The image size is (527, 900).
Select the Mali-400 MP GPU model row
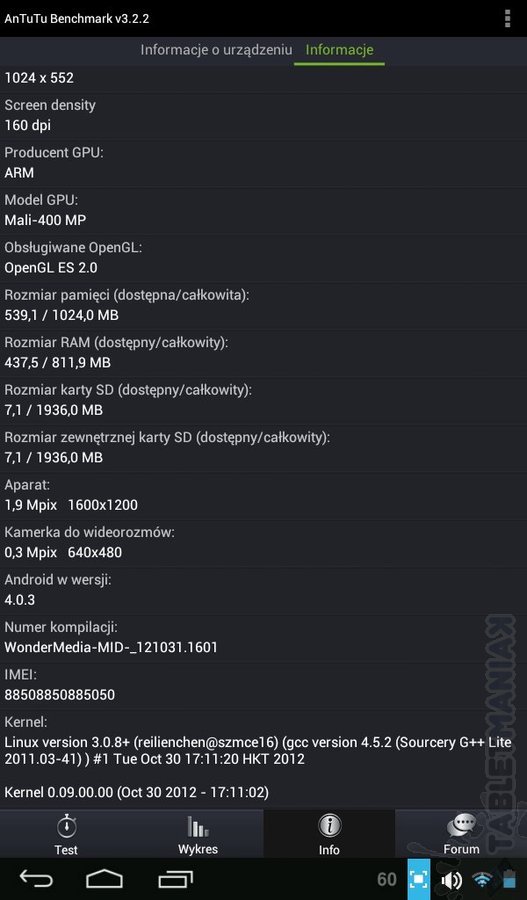coord(264,210)
